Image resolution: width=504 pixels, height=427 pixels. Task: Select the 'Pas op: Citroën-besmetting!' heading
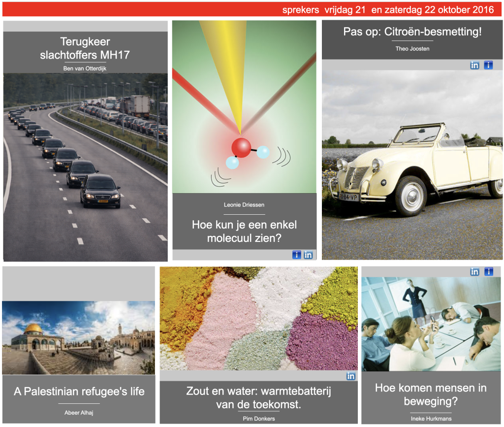click(412, 32)
